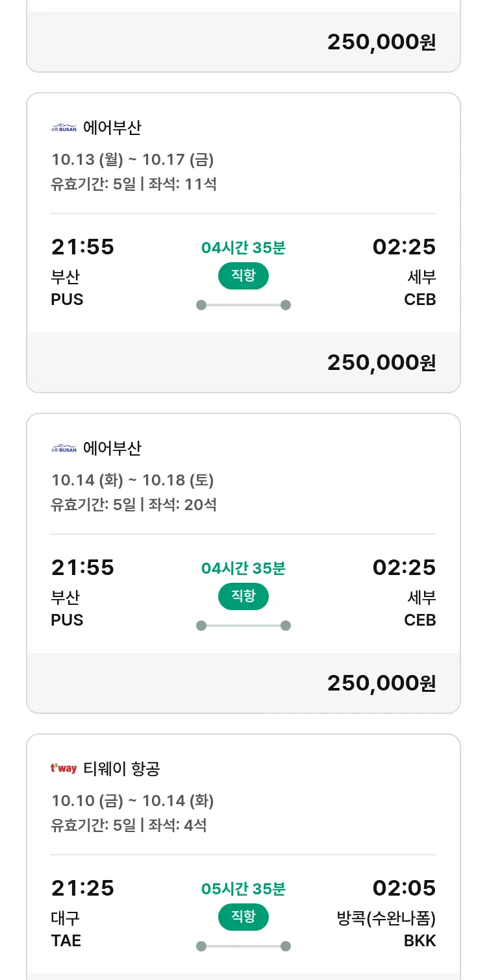Select the 250,000원 price of the 10.14 (화) flight
The width and height of the screenshot is (487, 980).
(x=381, y=683)
